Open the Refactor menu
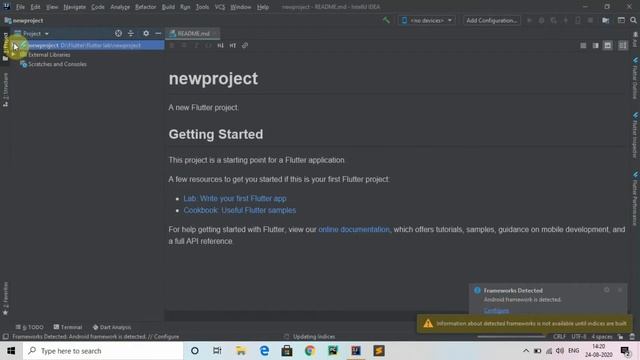Image resolution: width=640 pixels, height=360 pixels. (146, 7)
